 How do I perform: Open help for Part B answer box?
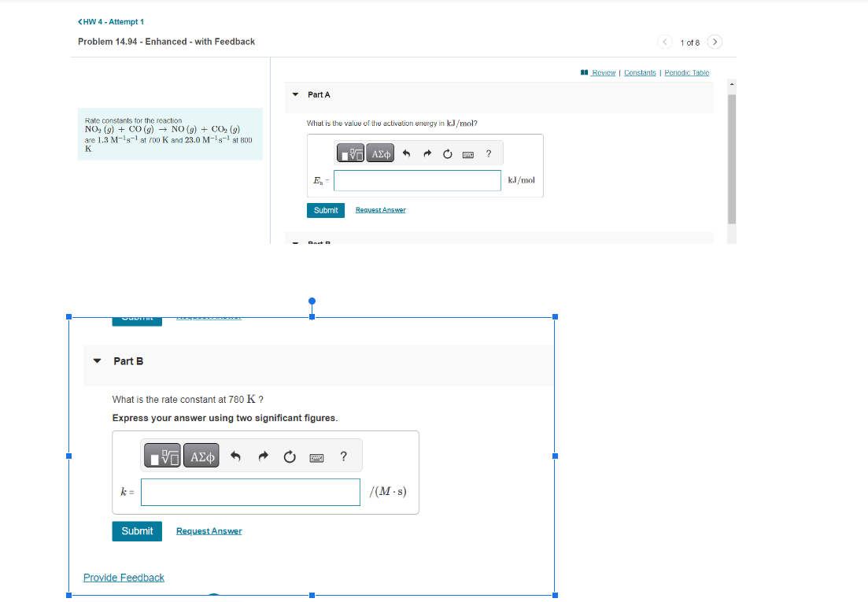pyautogui.click(x=344, y=456)
